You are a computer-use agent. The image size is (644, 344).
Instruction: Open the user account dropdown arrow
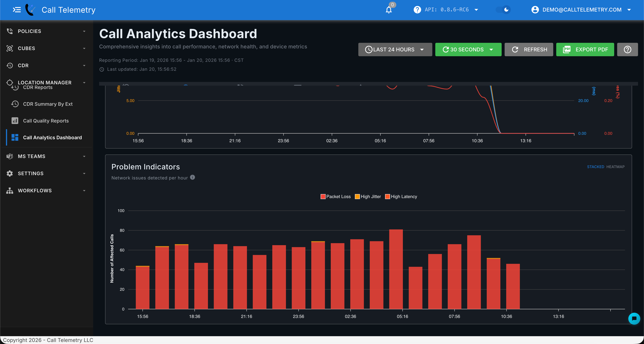pyautogui.click(x=629, y=10)
